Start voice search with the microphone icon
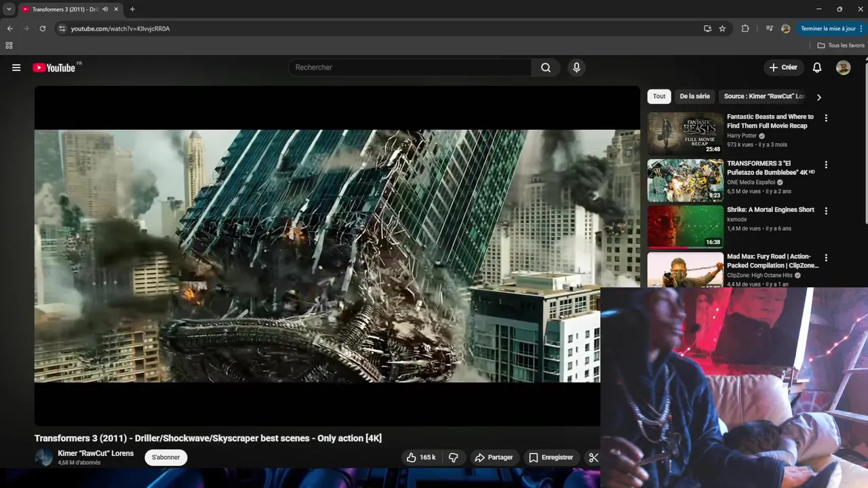The width and height of the screenshot is (868, 488). click(x=576, y=68)
